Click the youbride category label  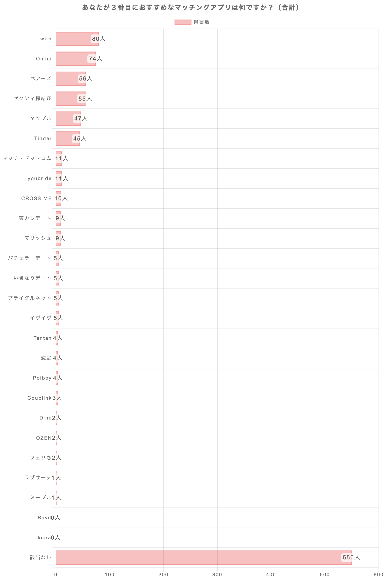40,178
